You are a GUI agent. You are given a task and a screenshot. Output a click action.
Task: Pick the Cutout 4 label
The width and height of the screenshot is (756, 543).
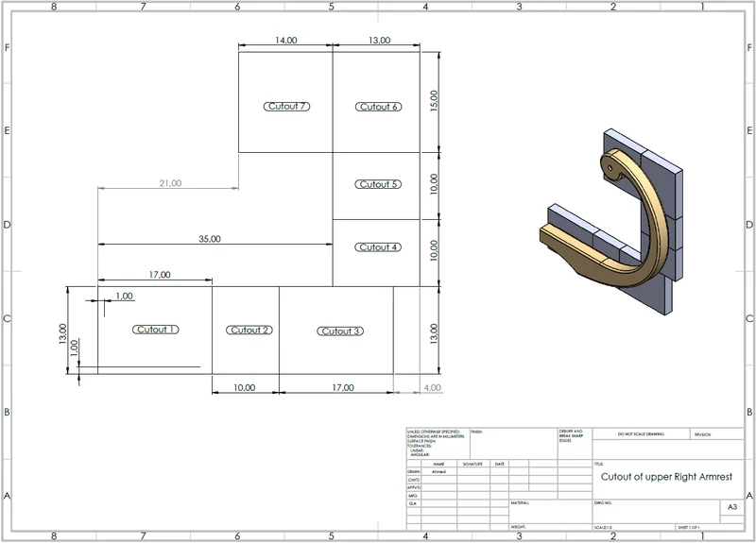coord(378,247)
